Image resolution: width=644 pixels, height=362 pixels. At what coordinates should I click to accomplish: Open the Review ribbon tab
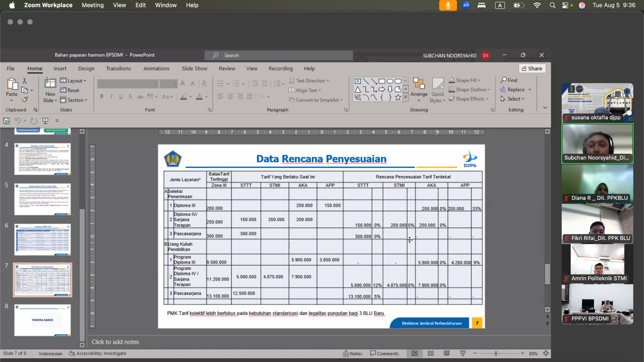click(x=227, y=68)
